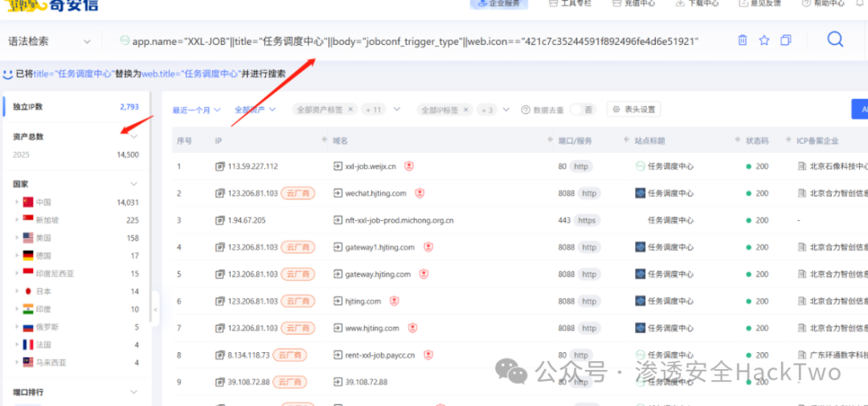Click the 2025 asset total row
Image resolution: width=868 pixels, height=406 pixels.
tap(76, 155)
